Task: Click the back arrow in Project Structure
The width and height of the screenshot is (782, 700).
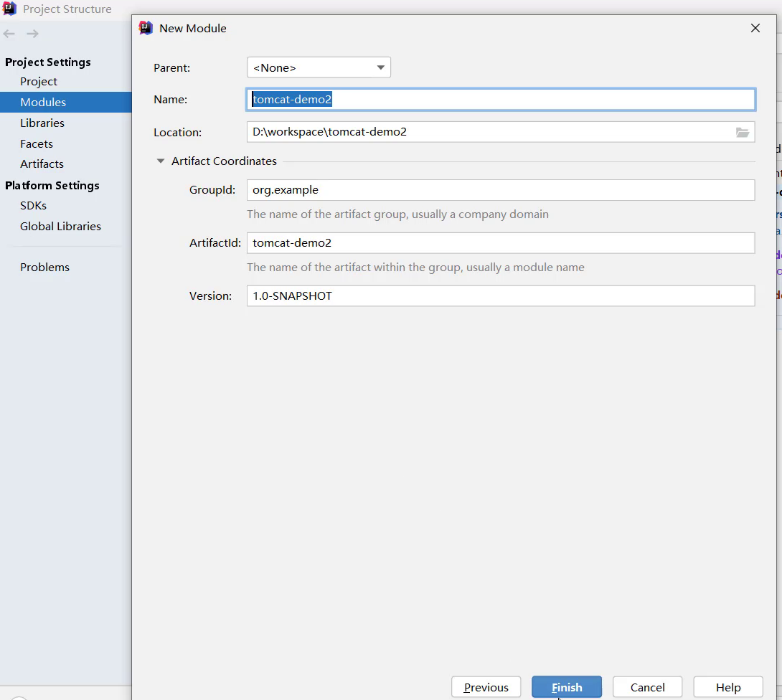Action: (x=9, y=34)
